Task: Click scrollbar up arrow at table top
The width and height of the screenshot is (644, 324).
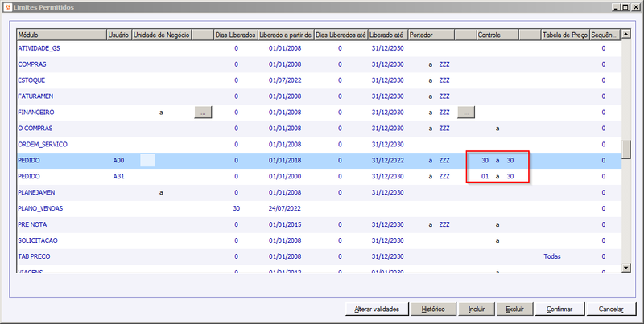Action: [x=626, y=35]
